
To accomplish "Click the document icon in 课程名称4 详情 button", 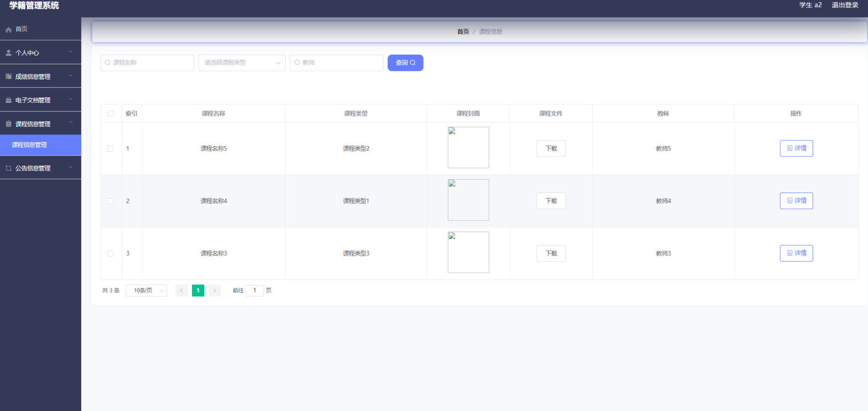I will pyautogui.click(x=790, y=201).
